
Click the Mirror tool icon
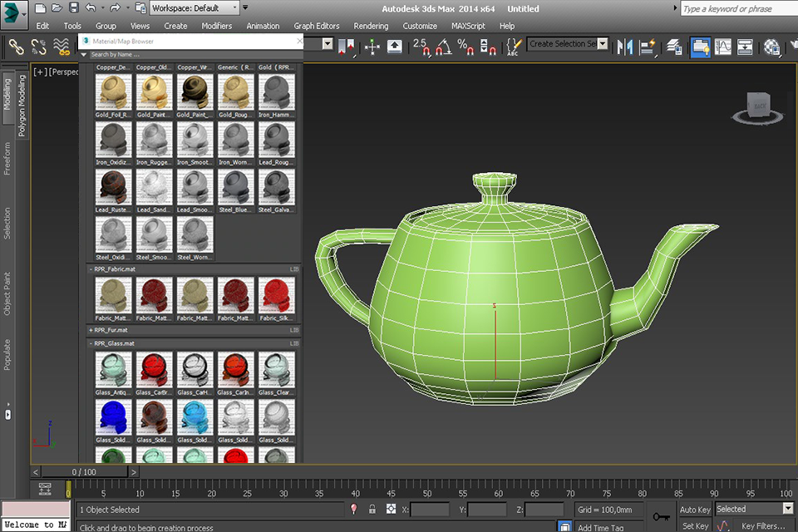click(625, 47)
